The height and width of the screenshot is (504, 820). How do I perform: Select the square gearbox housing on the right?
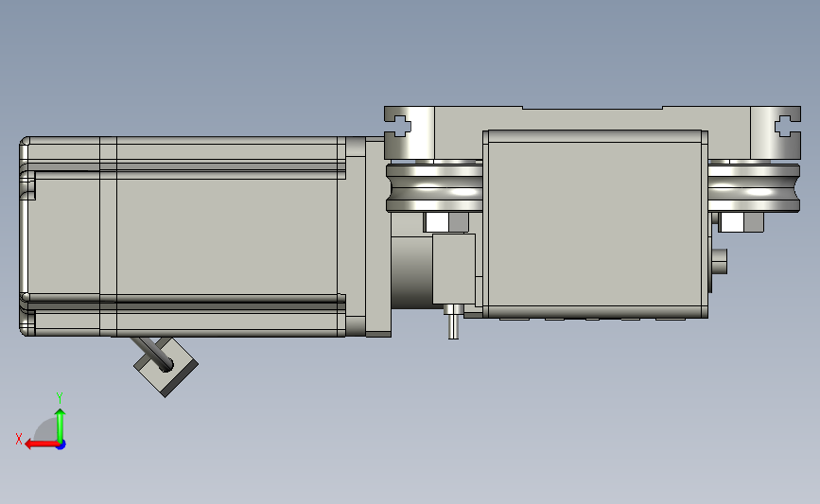click(x=595, y=224)
